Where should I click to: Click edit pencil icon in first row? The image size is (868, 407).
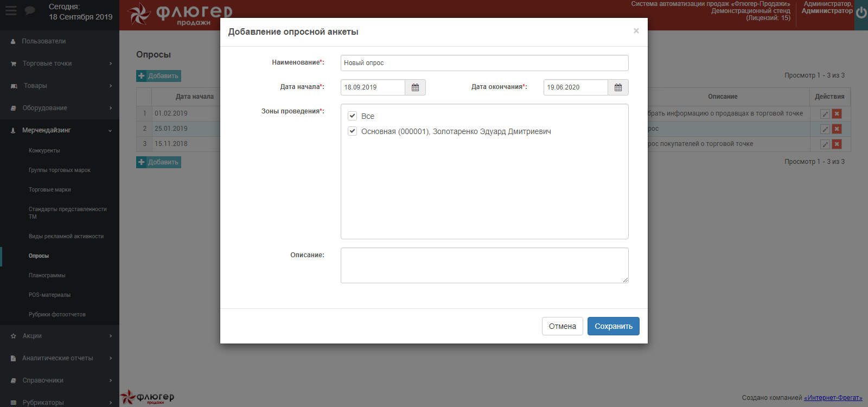point(825,114)
